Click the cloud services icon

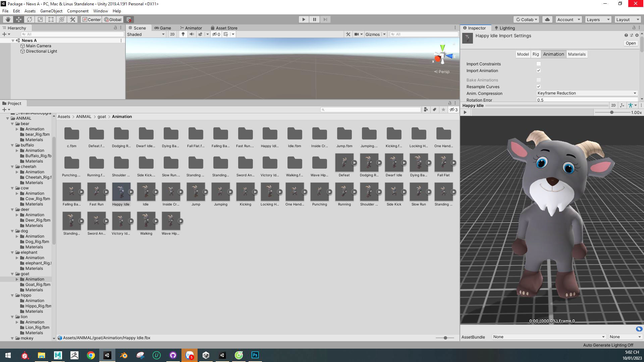547,19
